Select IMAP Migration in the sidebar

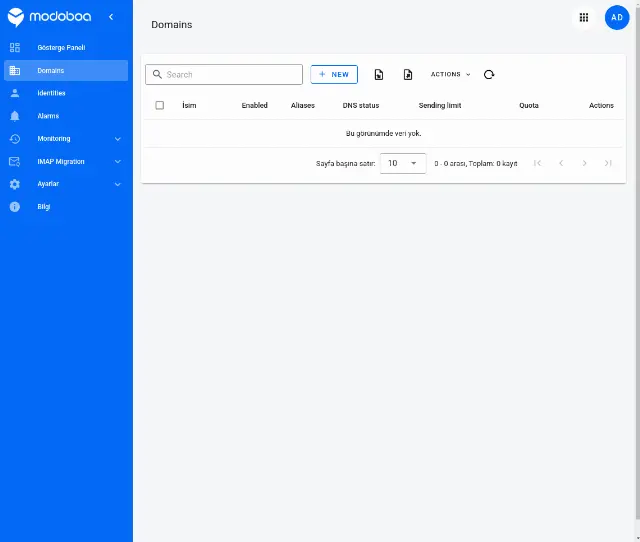pyautogui.click(x=66, y=162)
